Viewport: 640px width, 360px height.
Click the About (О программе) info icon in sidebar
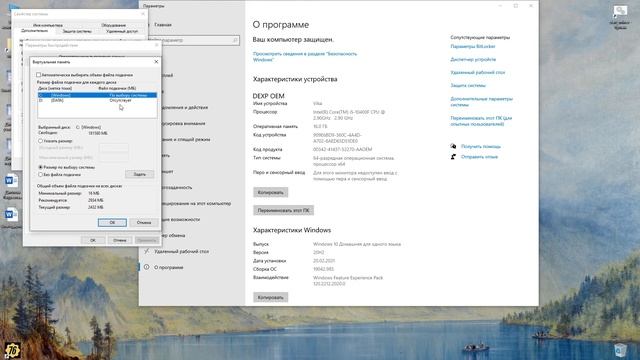click(146, 267)
